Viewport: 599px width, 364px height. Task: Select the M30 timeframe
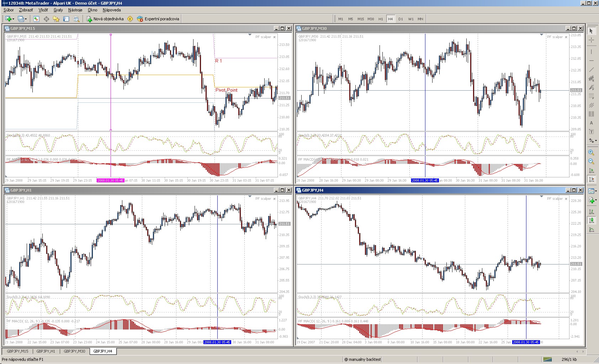[371, 19]
